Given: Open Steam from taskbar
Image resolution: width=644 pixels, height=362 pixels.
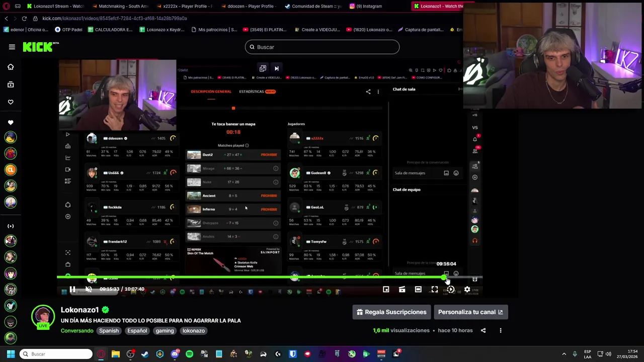Looking at the screenshot, I should (x=145, y=354).
